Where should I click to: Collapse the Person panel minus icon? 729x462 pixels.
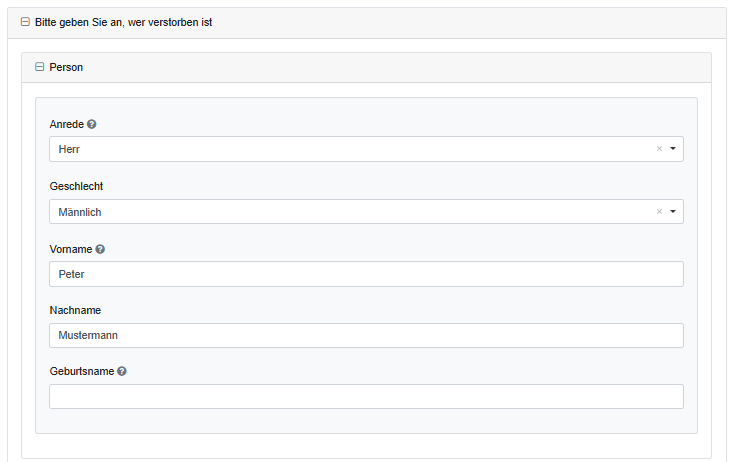[x=40, y=67]
